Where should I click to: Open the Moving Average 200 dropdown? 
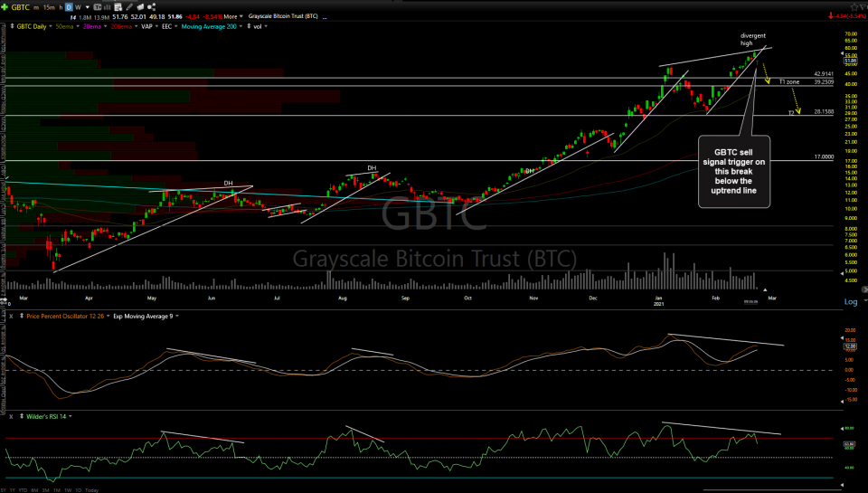tap(241, 26)
